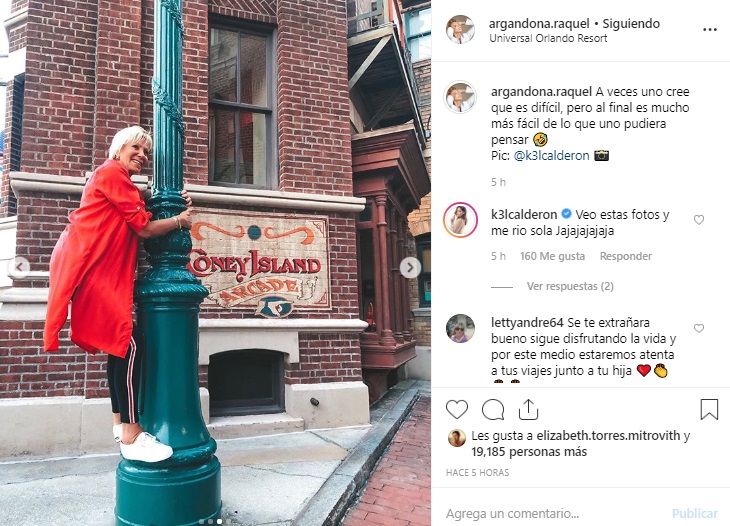The image size is (730, 526).
Task: Click the Publicar button
Action: click(x=695, y=513)
